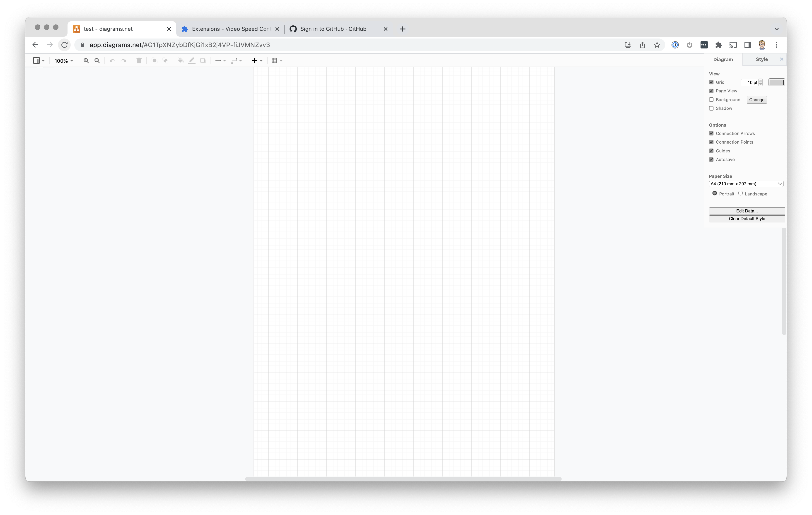This screenshot has height=515, width=812.
Task: Click the Fill Color icon
Action: 181,60
